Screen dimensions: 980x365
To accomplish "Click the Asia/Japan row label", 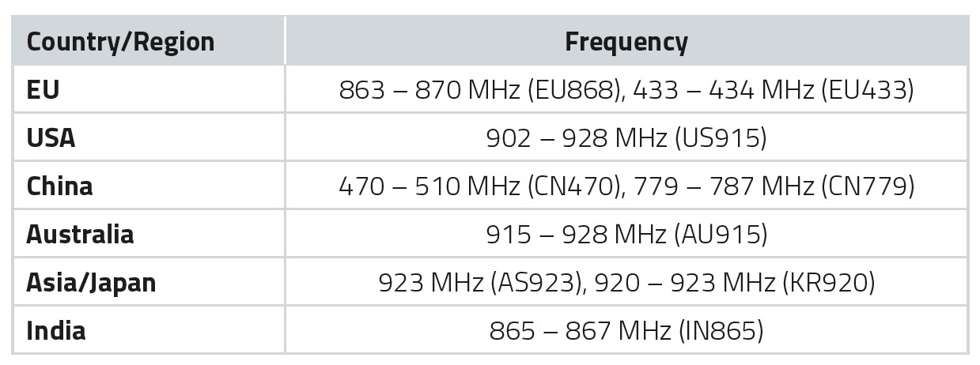I will click(x=91, y=282).
